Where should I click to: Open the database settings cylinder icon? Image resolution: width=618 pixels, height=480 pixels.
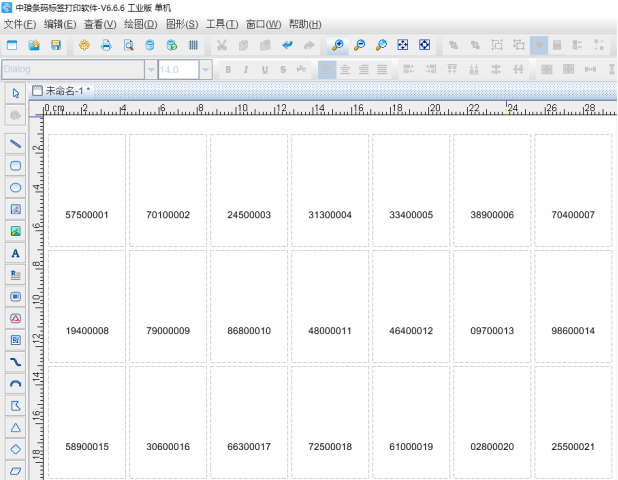[x=150, y=45]
